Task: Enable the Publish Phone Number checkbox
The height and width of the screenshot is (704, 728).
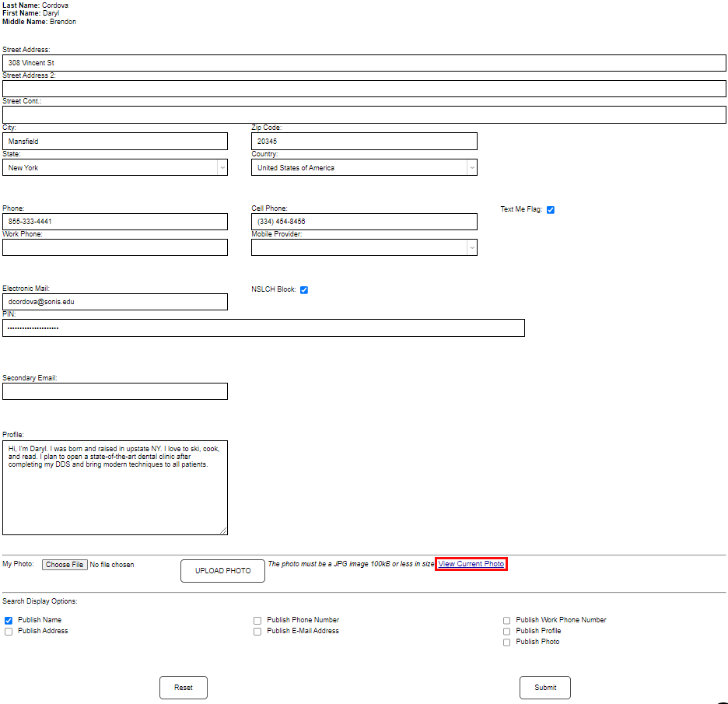Action: [257, 620]
